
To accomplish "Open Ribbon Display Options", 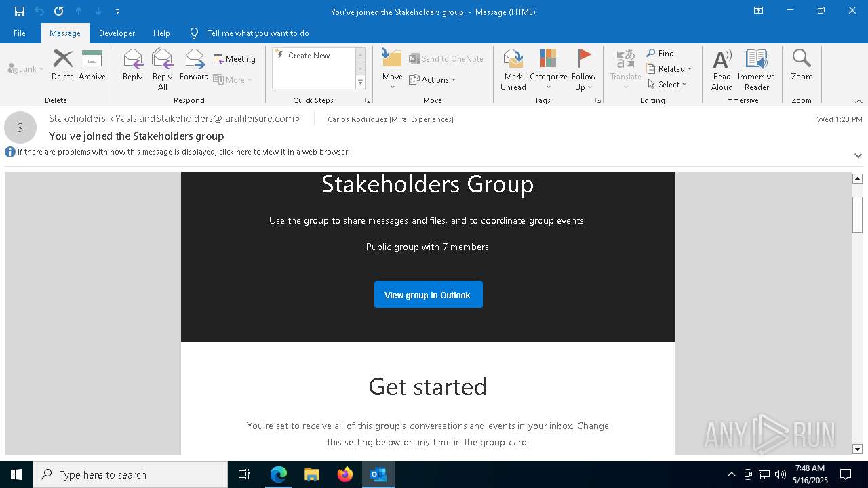I will tap(758, 11).
